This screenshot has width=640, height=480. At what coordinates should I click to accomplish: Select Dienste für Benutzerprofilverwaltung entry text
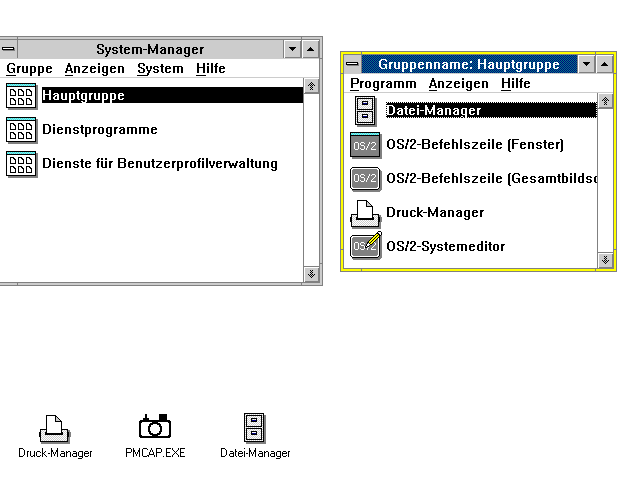tap(160, 164)
